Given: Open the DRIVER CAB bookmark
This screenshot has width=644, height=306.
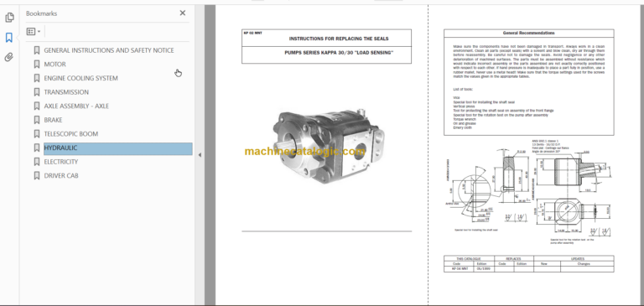Looking at the screenshot, I should coord(61,176).
